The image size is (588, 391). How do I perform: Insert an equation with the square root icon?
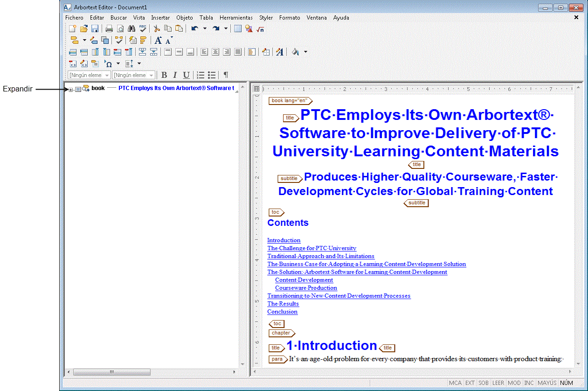click(260, 28)
